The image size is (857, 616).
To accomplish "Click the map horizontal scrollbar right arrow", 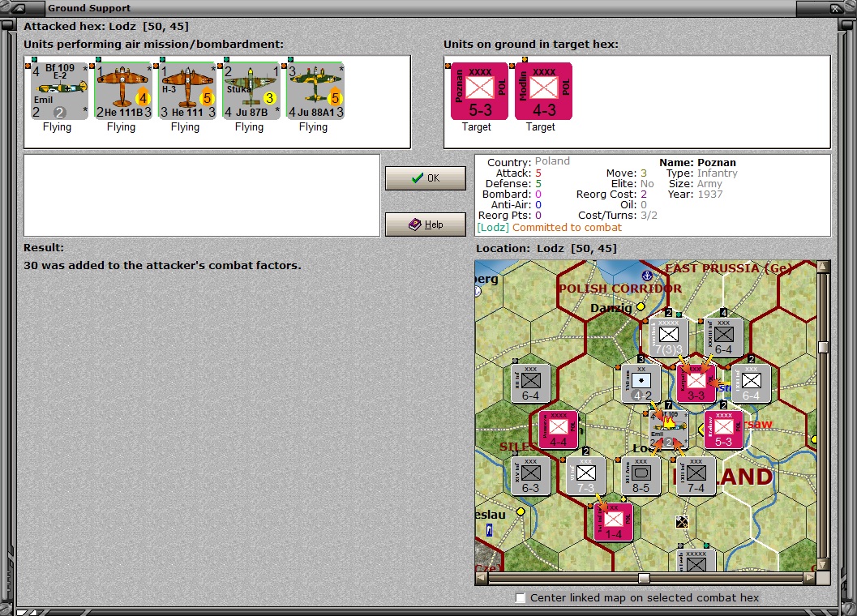I will (x=809, y=577).
